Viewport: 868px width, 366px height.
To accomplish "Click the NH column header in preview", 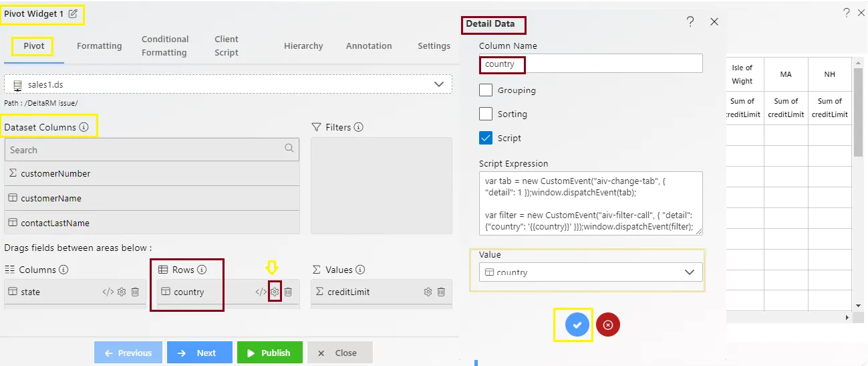I will [x=829, y=74].
